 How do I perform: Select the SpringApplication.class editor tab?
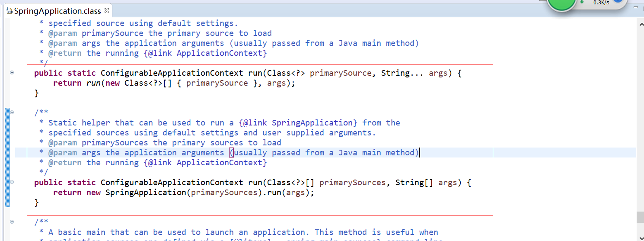(x=57, y=11)
